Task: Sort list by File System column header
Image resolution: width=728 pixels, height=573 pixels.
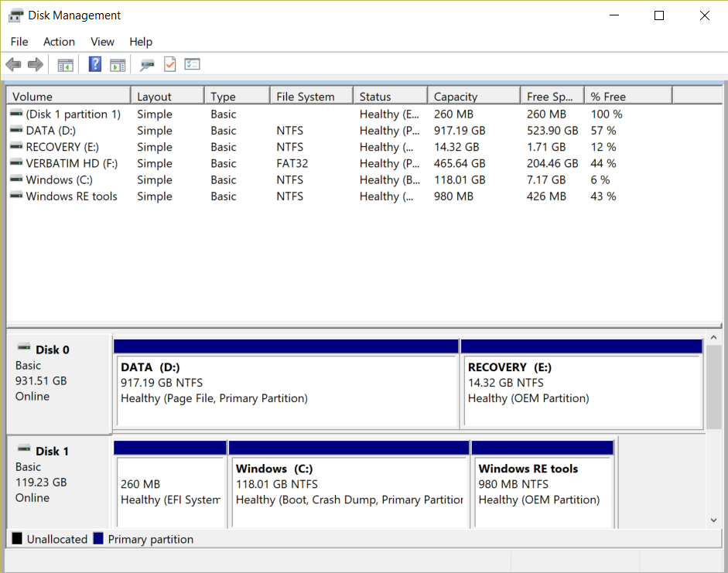Action: pyautogui.click(x=306, y=97)
